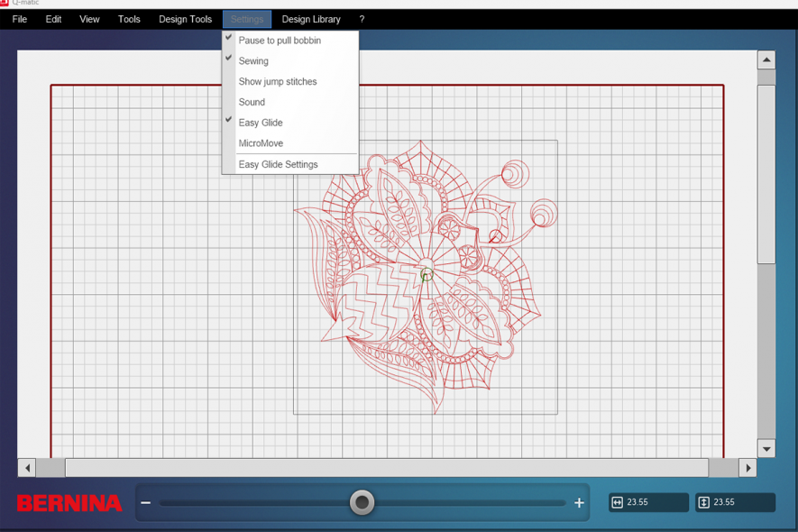Disable the Easy Glide option
The width and height of the screenshot is (798, 532).
(x=261, y=122)
